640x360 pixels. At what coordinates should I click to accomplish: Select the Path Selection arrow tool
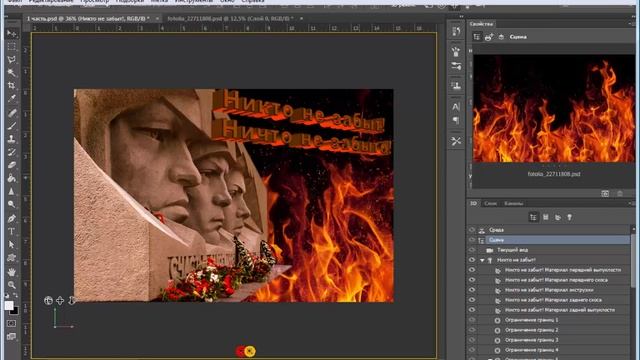click(11, 244)
